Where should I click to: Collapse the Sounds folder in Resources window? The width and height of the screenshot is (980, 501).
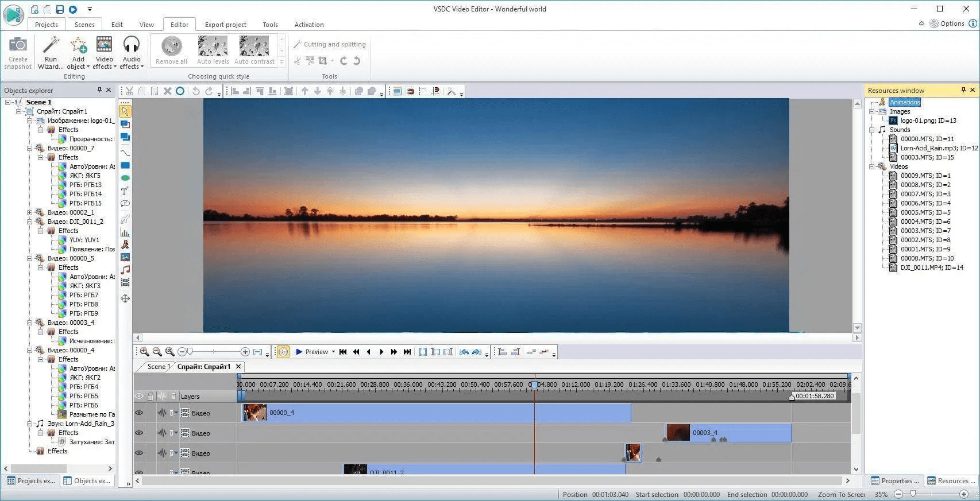[872, 130]
